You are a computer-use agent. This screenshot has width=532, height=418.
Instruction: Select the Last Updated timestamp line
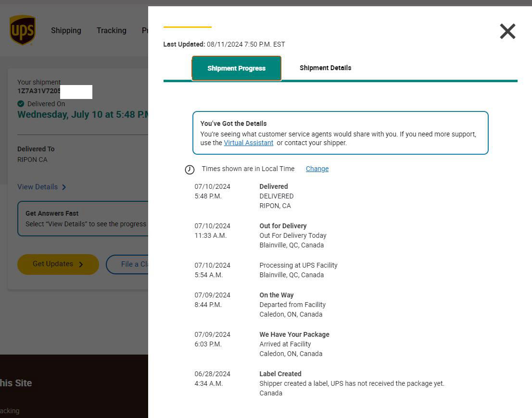tap(224, 44)
